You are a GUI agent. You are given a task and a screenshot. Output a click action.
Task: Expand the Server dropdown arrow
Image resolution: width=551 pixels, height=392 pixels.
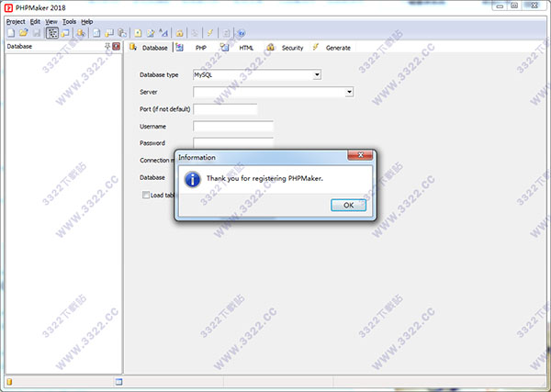[349, 92]
